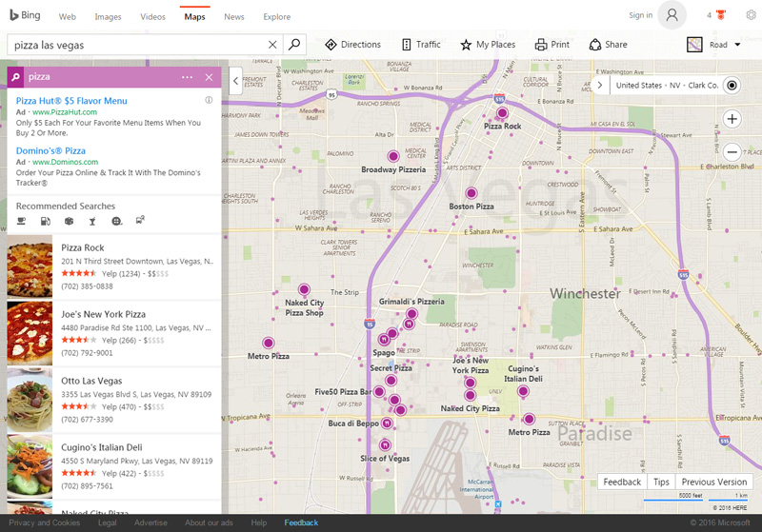762x532 pixels.
Task: Open My Places
Action: coord(488,45)
